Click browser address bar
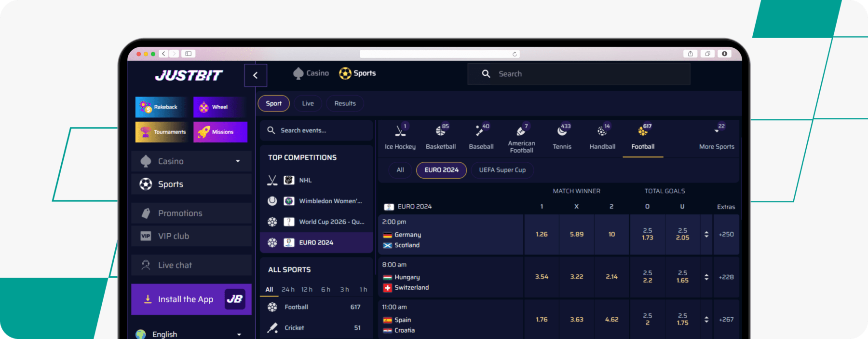868x339 pixels. [439, 54]
